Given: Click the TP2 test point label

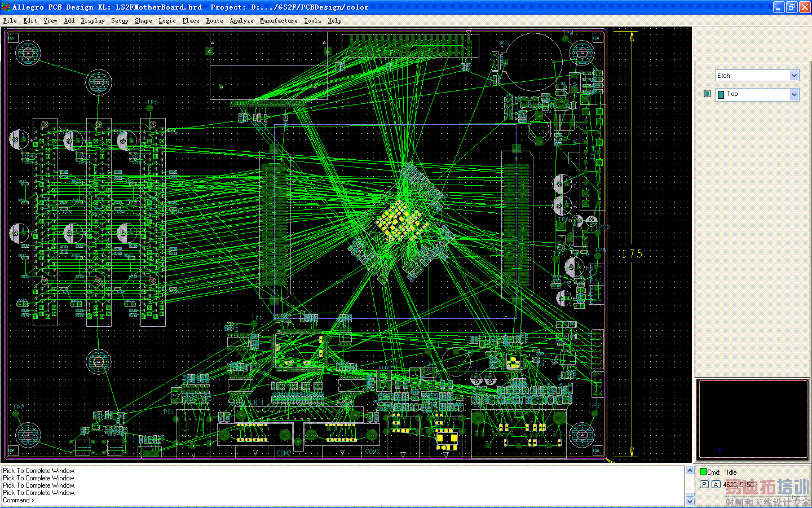Looking at the screenshot, I should click(19, 406).
